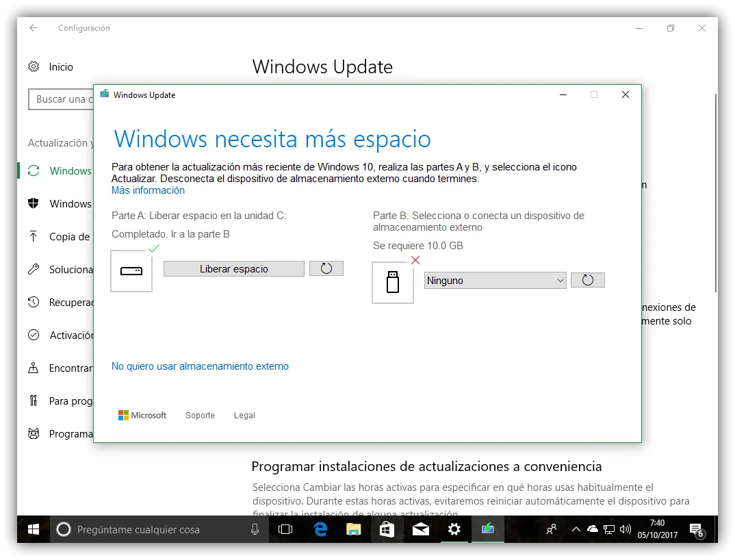Show hidden system tray icons
The height and width of the screenshot is (560, 735).
point(576,529)
